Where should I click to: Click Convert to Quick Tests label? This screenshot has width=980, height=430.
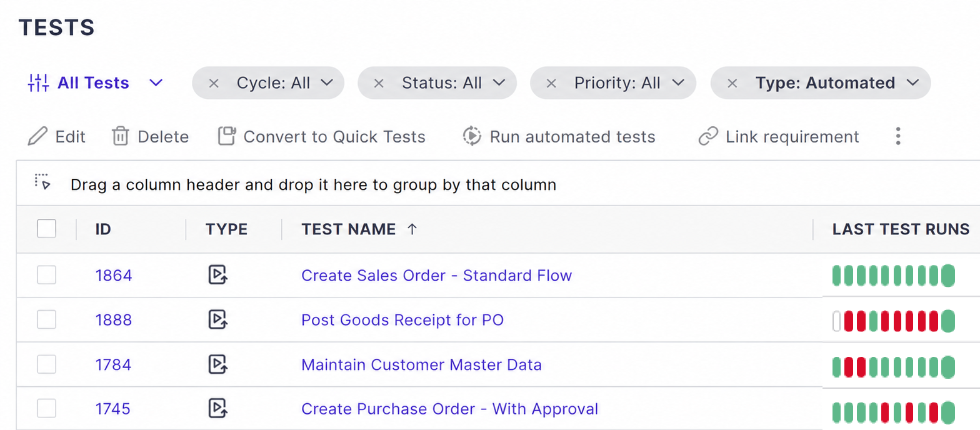334,136
